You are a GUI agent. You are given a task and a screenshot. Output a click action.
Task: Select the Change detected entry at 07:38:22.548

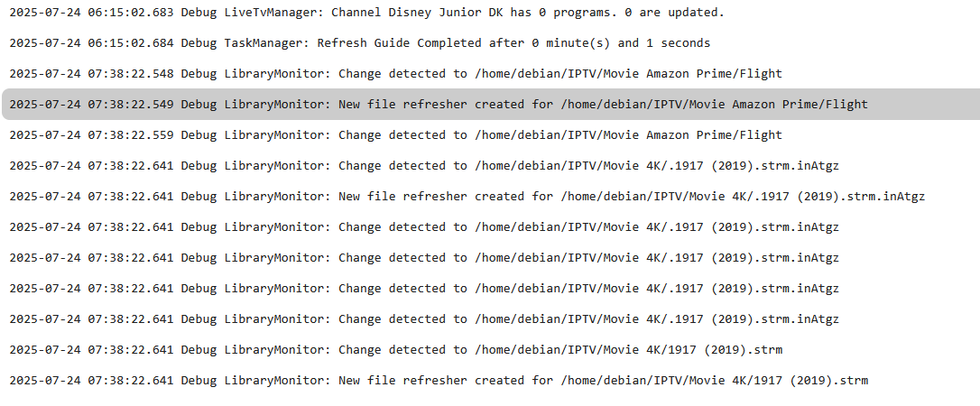(395, 74)
